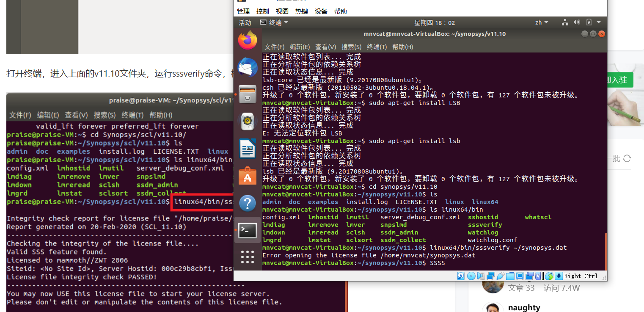644x312 pixels.
Task: Click the Right Ctrl host key label
Action: click(581, 276)
